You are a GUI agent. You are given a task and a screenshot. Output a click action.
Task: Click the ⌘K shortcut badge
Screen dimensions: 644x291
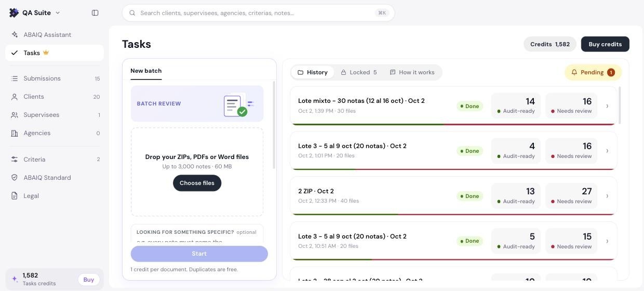click(x=382, y=13)
